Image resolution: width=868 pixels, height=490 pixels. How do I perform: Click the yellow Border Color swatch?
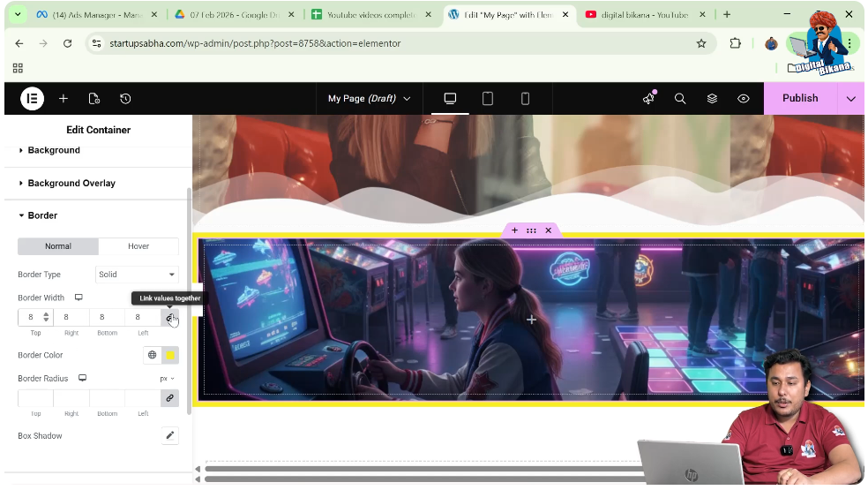pyautogui.click(x=170, y=355)
